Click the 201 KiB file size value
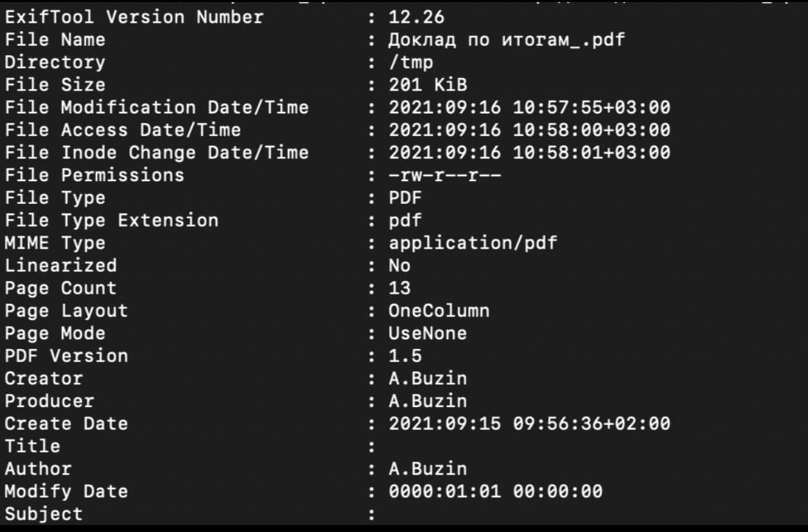The image size is (808, 532). (427, 85)
